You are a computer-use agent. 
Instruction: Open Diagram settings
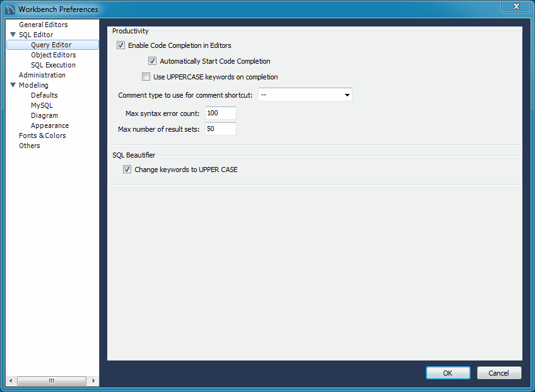pos(44,115)
